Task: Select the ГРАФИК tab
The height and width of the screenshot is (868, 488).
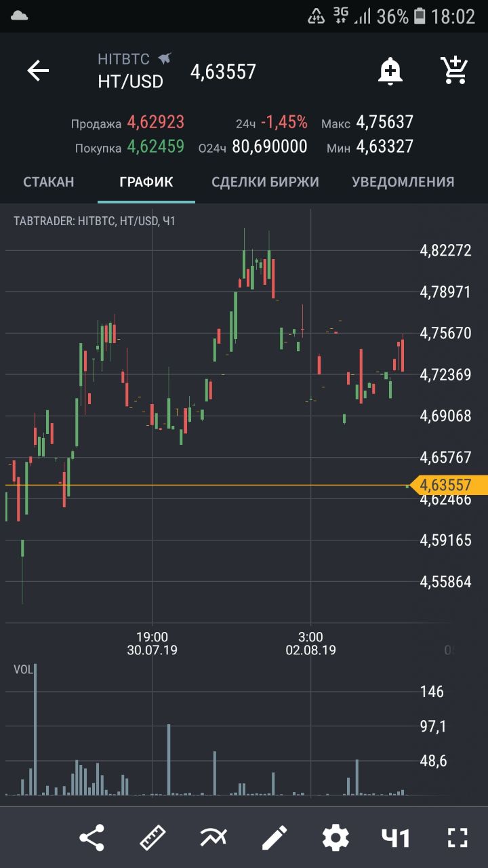Action: 146,182
